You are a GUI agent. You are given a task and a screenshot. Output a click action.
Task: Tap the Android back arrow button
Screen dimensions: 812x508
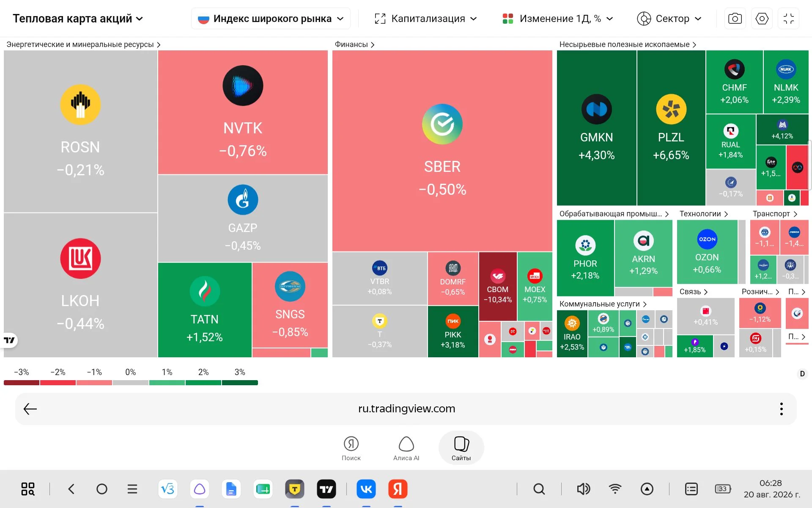(71, 489)
